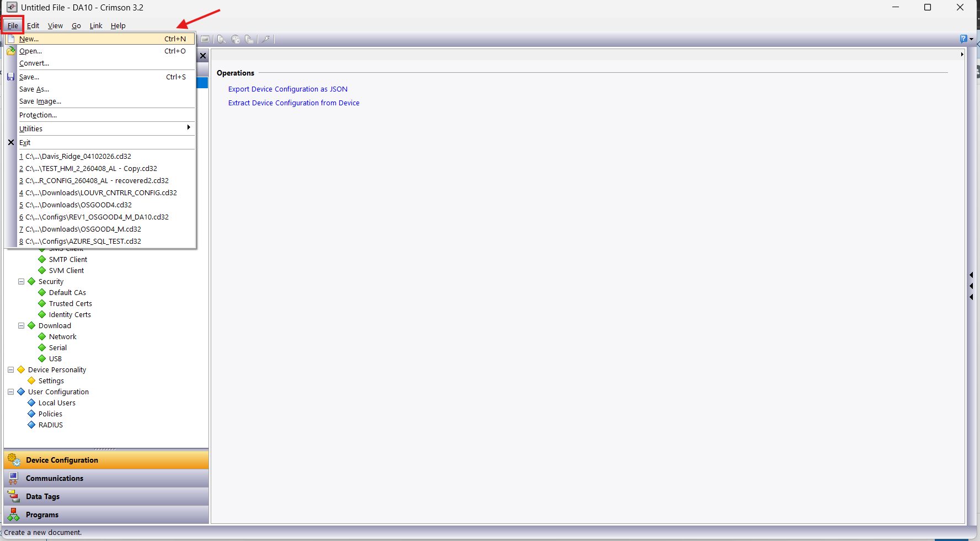This screenshot has height=541, width=980.
Task: Select Local Users in the tree
Action: coord(57,403)
